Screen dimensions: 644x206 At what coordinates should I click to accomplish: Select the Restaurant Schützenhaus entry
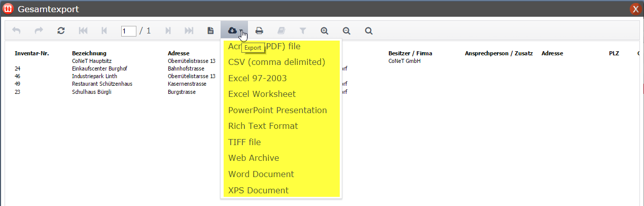pos(102,84)
